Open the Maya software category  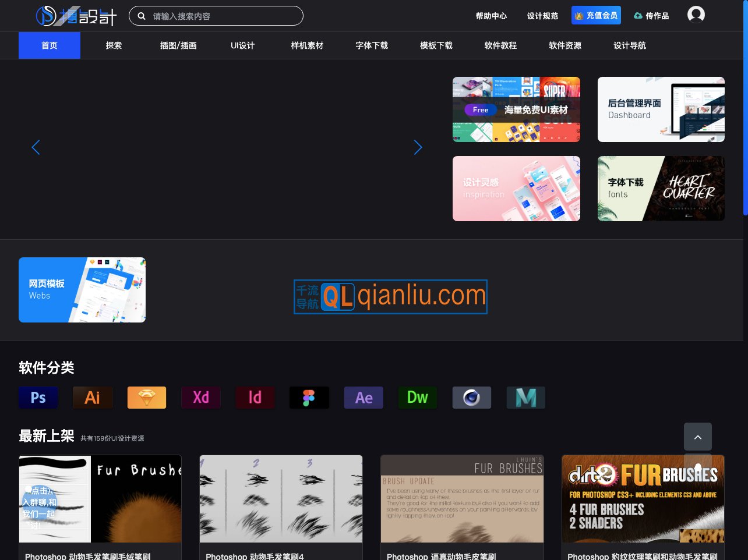pos(525,398)
